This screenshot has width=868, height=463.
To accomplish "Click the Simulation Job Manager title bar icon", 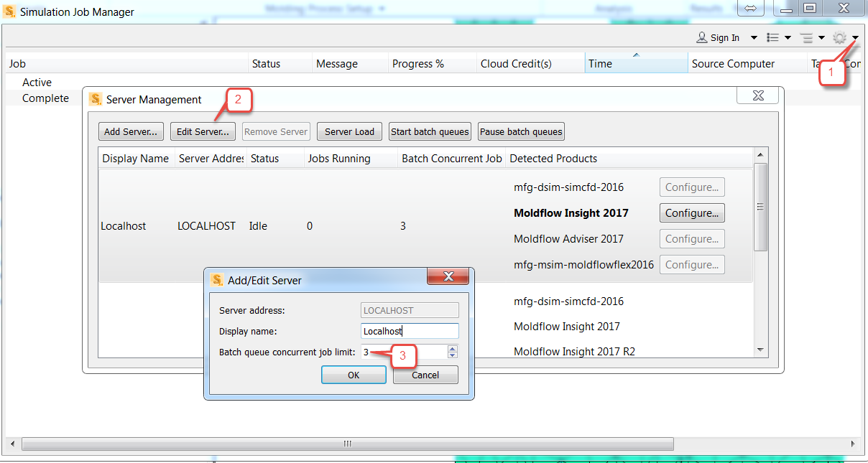I will click(x=8, y=11).
